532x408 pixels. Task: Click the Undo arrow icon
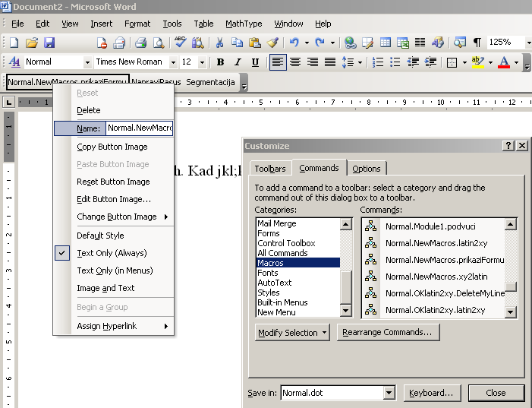(x=294, y=43)
